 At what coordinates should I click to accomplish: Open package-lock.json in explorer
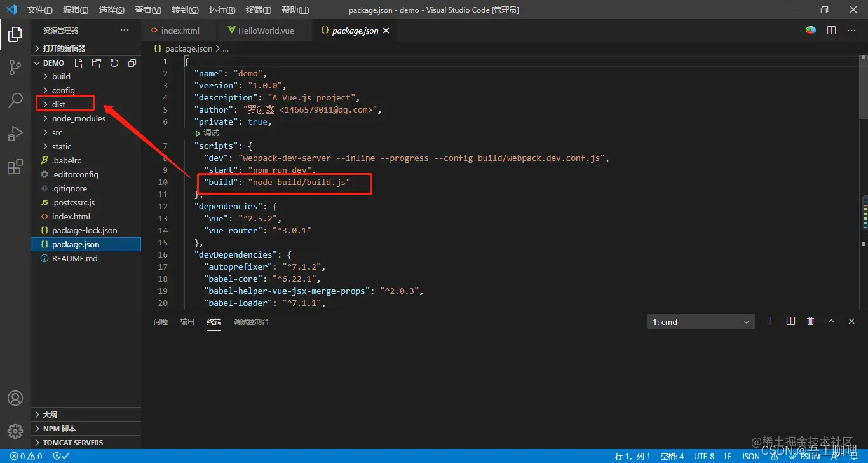coord(86,230)
